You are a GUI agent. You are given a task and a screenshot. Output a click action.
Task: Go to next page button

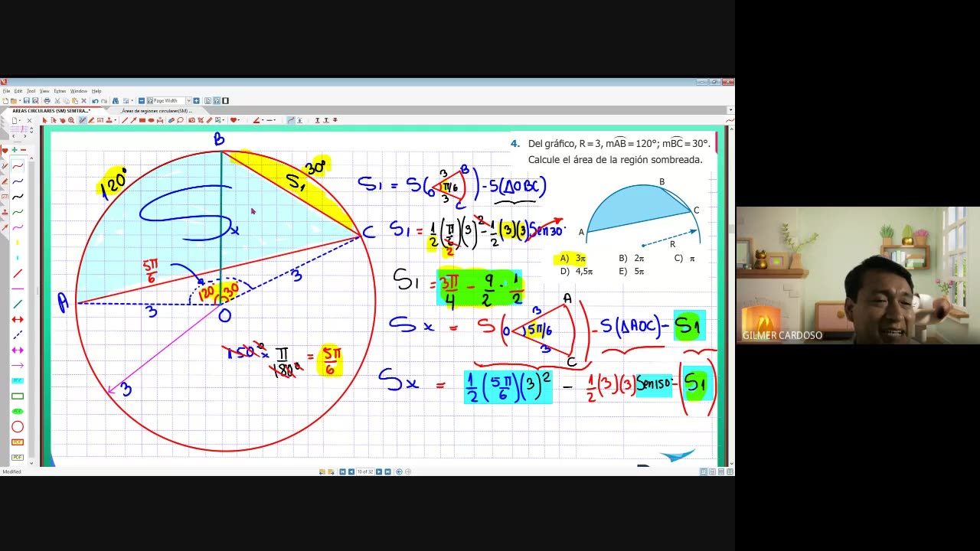[x=379, y=471]
